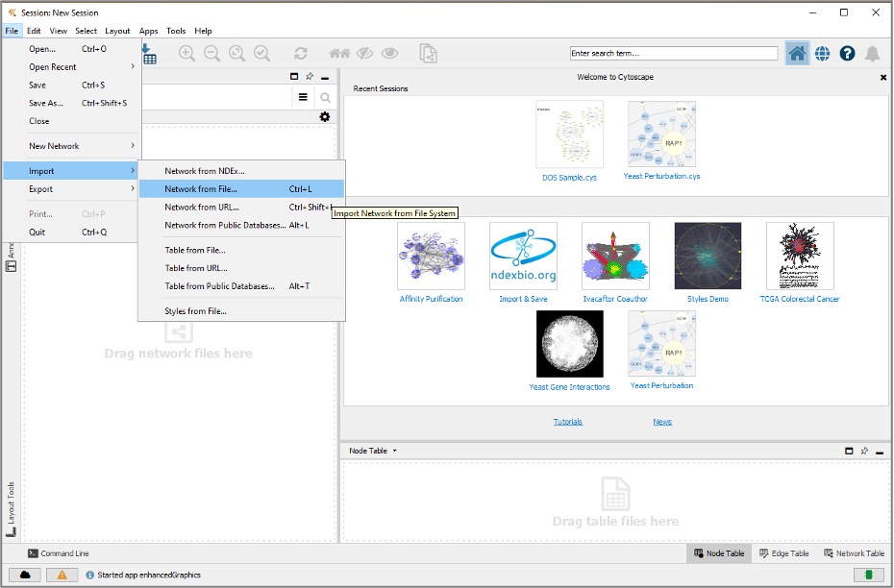This screenshot has height=588, width=894.
Task: Select the Node Table tab
Action: (719, 553)
